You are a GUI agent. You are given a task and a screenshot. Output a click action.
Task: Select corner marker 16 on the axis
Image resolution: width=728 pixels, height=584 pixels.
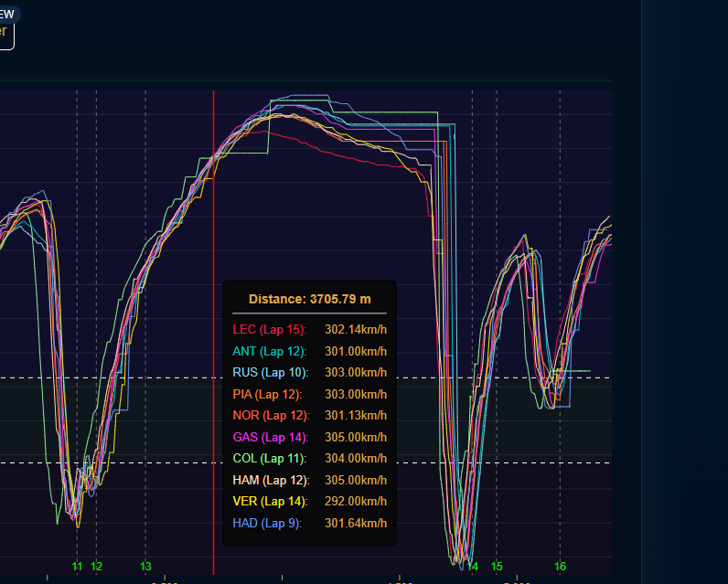[560, 567]
